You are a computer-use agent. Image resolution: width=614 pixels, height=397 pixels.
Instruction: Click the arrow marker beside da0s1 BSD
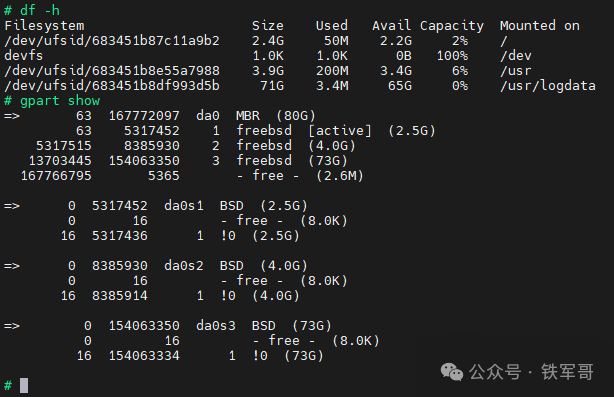12,206
